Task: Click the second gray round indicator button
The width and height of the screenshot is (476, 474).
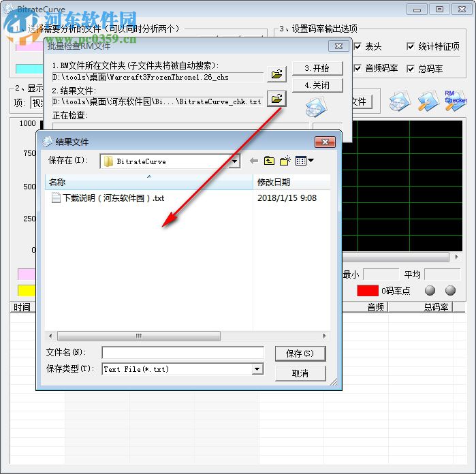Action: click(x=451, y=291)
